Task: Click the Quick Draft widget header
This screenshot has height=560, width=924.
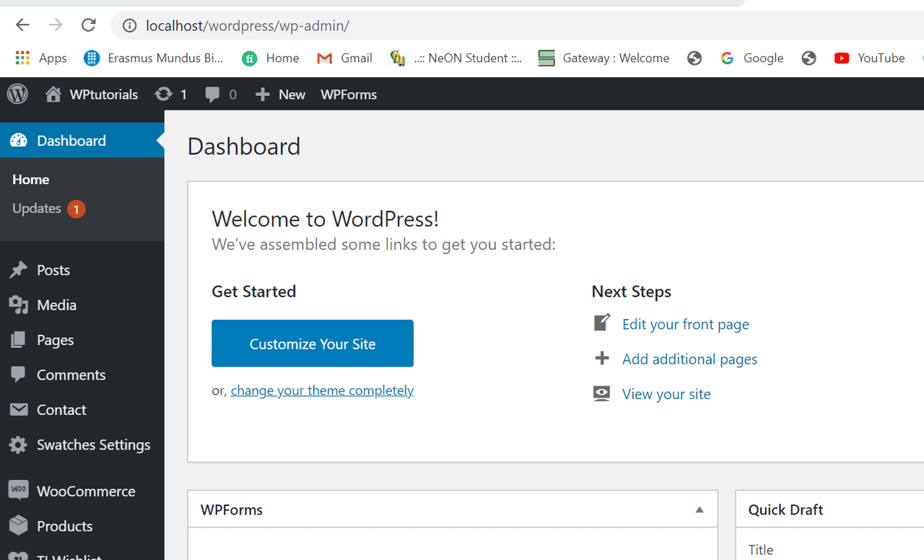Action: click(x=829, y=509)
